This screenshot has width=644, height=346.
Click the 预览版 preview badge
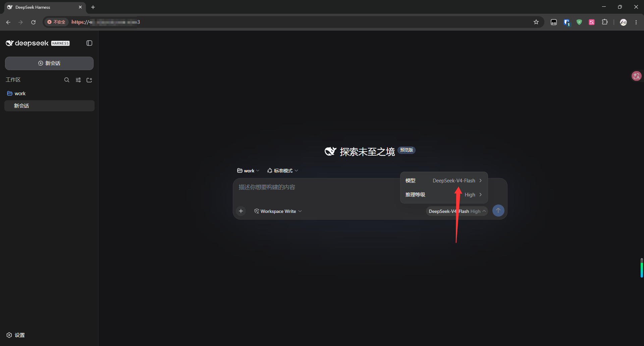[407, 150]
